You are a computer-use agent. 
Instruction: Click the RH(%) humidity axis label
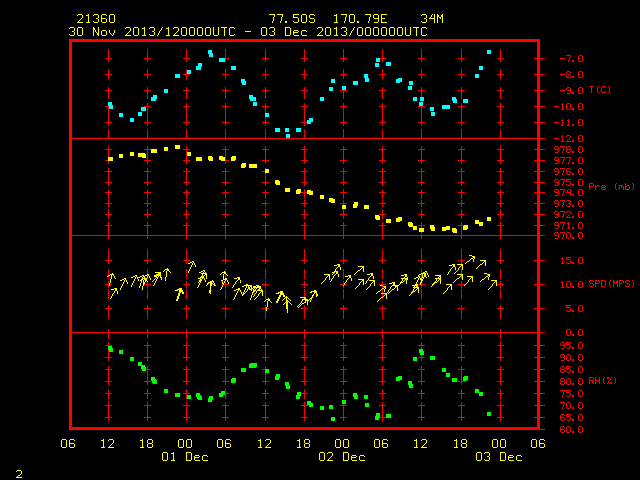click(x=602, y=381)
